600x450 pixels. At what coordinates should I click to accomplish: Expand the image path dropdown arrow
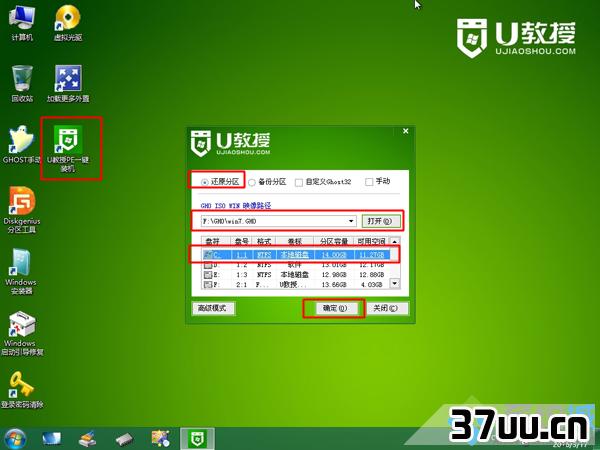coord(351,221)
